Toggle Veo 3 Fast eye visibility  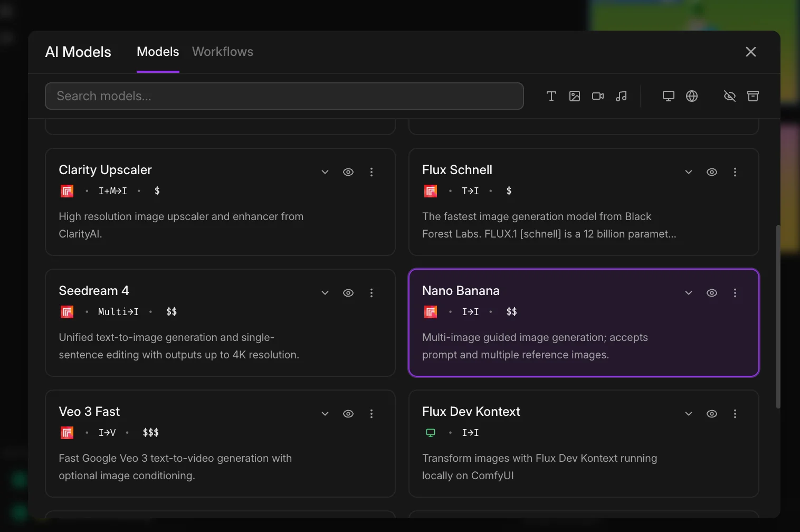[x=348, y=414]
